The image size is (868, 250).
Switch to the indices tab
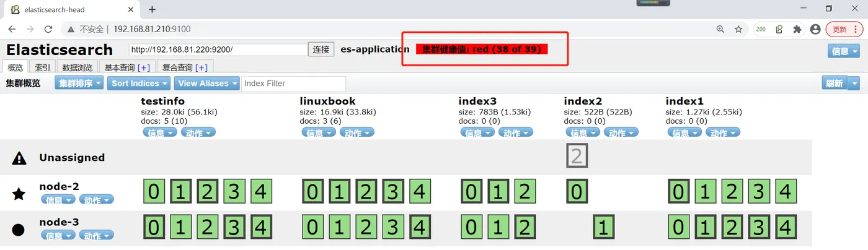point(43,67)
